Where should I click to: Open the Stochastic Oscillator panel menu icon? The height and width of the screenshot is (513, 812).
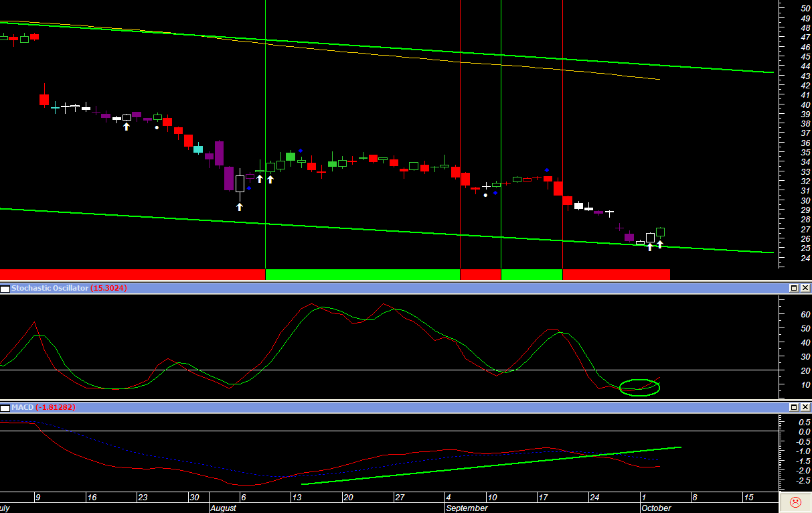(5, 289)
